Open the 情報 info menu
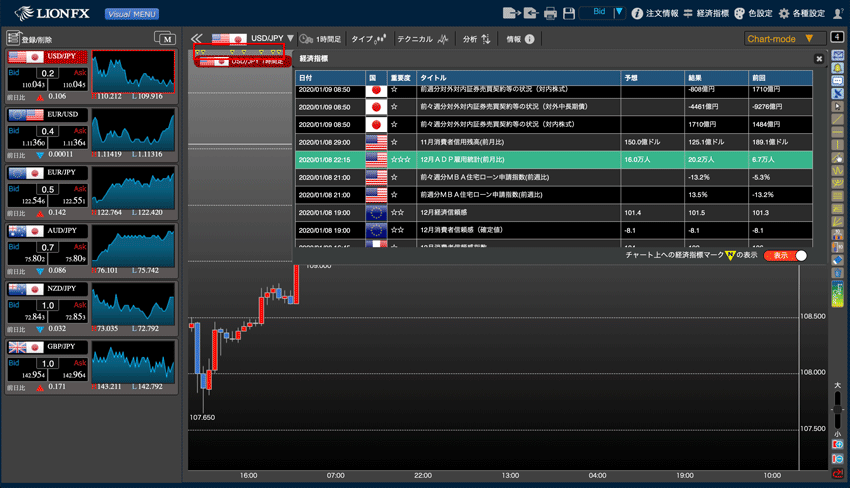Image resolution: width=850 pixels, height=488 pixels. (520, 39)
